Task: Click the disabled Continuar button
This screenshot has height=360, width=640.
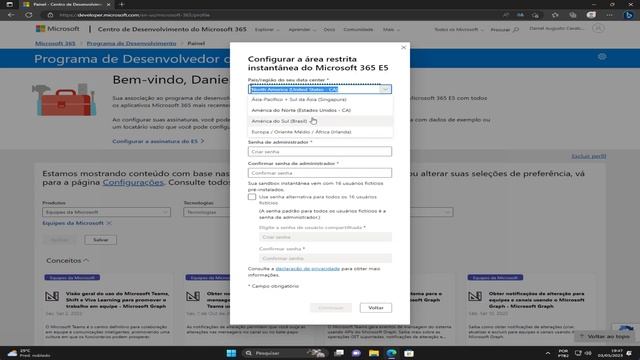Action: click(331, 307)
